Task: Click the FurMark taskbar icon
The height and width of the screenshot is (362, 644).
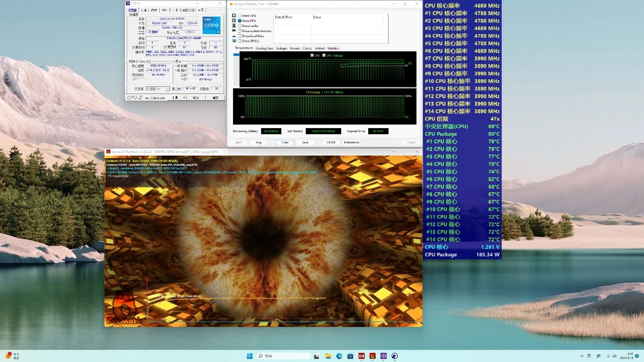Action: coord(372,356)
